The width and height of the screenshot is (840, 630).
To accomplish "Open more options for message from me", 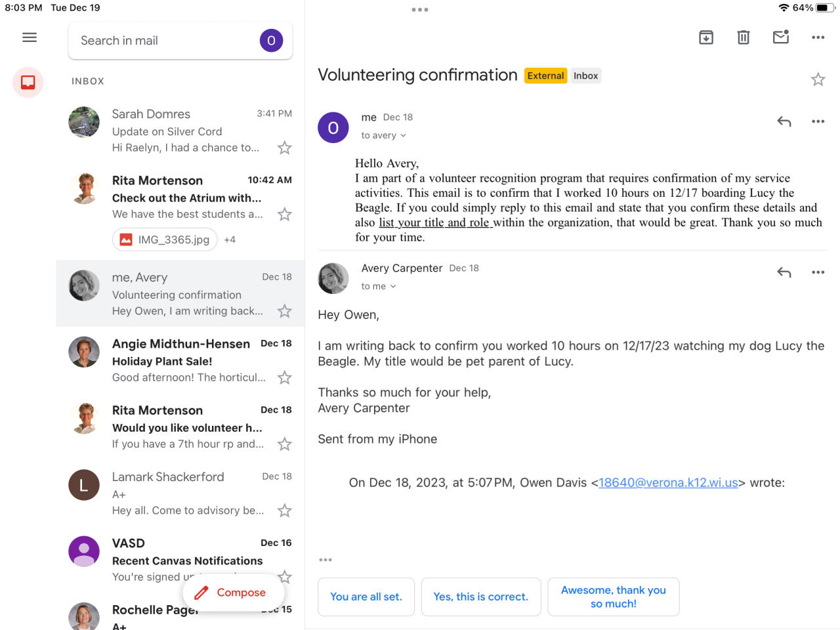I will point(818,121).
